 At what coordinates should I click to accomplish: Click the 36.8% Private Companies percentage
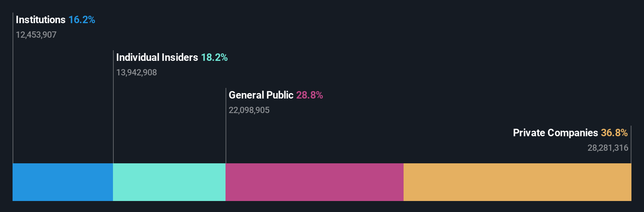(x=614, y=133)
